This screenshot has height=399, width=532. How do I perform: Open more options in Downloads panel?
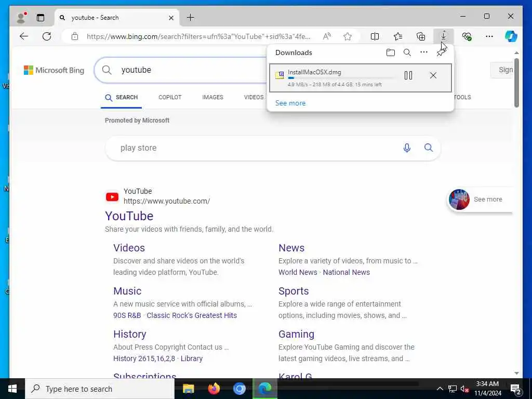[424, 52]
